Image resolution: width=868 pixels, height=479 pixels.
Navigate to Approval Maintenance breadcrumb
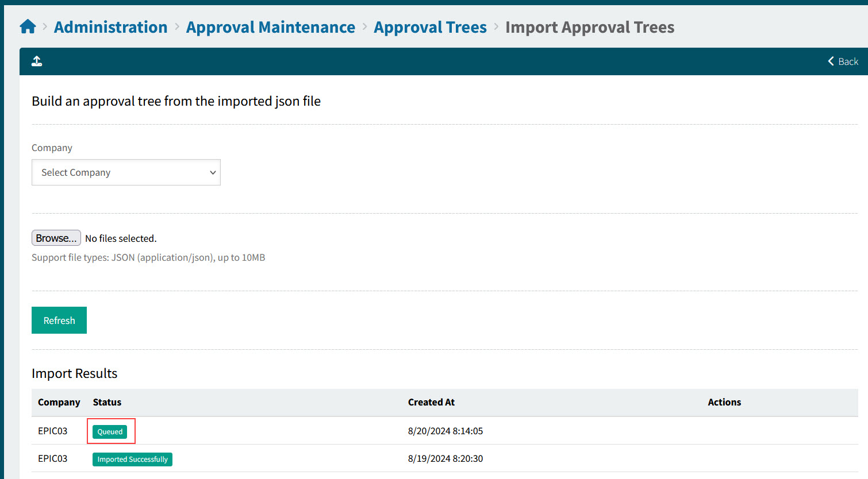[270, 27]
